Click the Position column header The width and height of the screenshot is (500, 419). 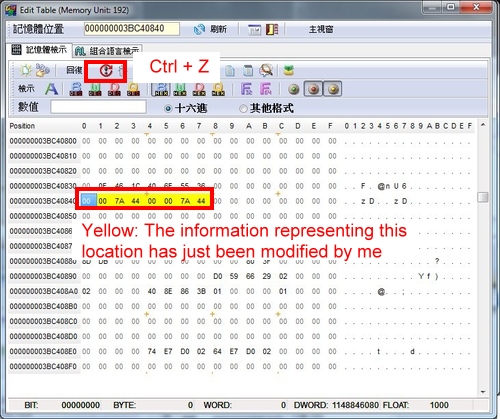[x=22, y=126]
